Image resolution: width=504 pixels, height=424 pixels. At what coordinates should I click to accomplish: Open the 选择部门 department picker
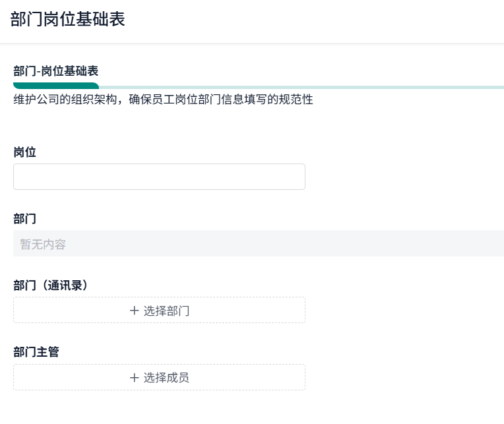(x=159, y=310)
